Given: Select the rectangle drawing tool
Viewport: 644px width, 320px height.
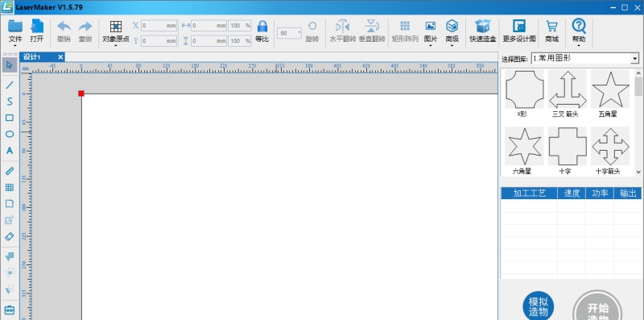Looking at the screenshot, I should [10, 118].
